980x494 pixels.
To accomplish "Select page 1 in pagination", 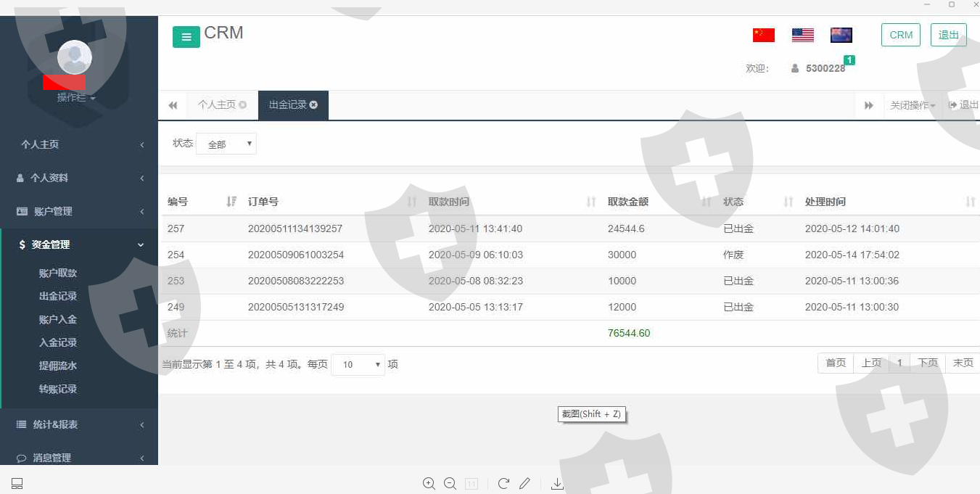I will pyautogui.click(x=899, y=363).
